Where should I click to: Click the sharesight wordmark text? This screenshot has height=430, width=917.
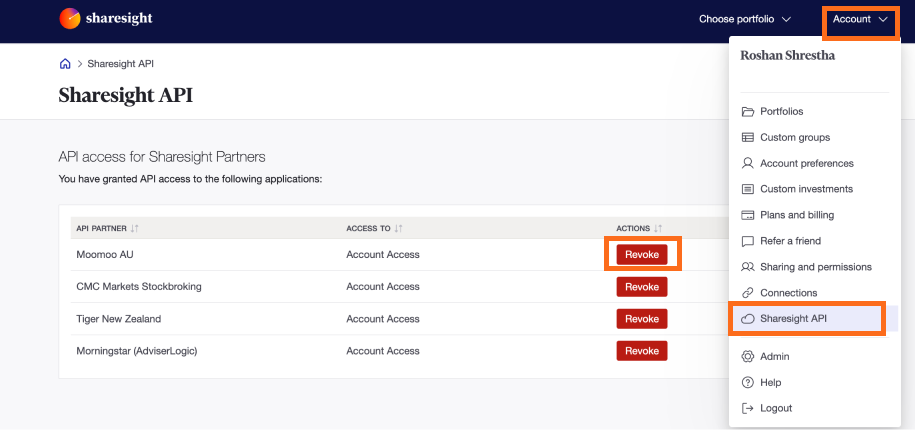point(119,19)
